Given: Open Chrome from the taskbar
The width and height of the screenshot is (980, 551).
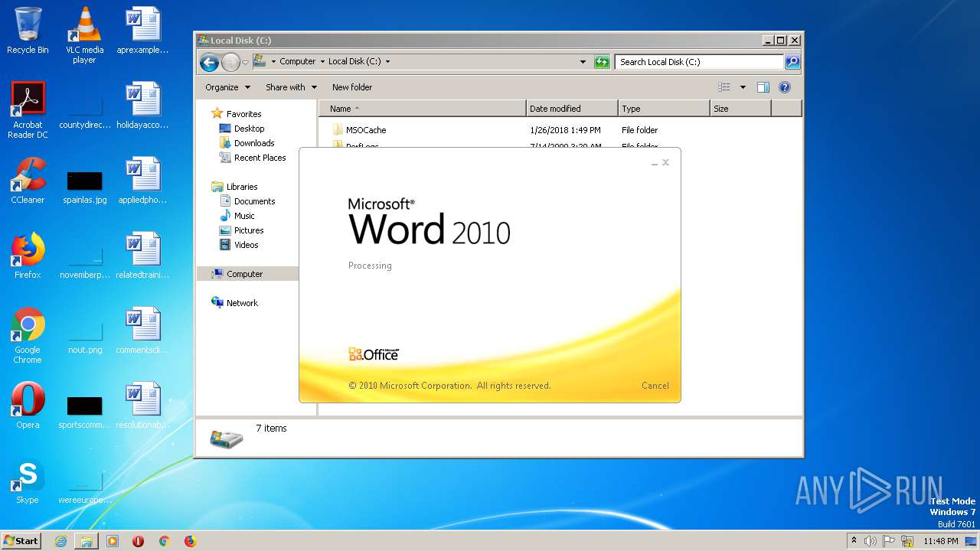Looking at the screenshot, I should [164, 541].
